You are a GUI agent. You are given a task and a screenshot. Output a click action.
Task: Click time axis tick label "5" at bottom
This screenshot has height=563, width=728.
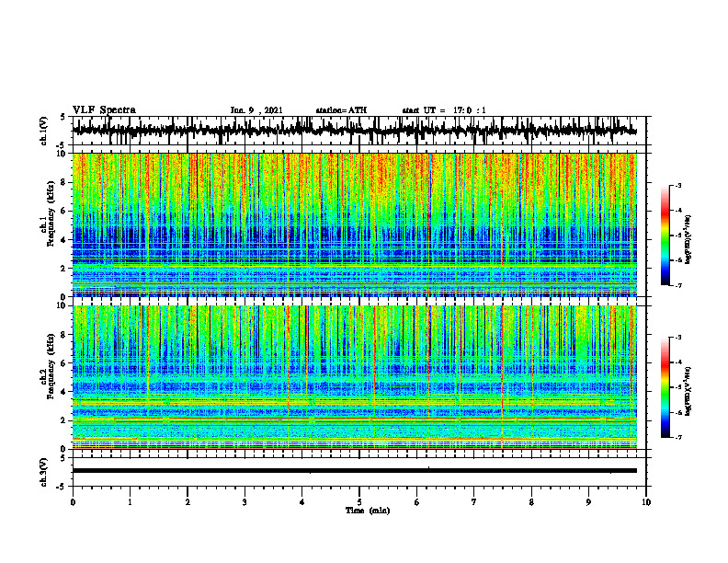(x=359, y=502)
